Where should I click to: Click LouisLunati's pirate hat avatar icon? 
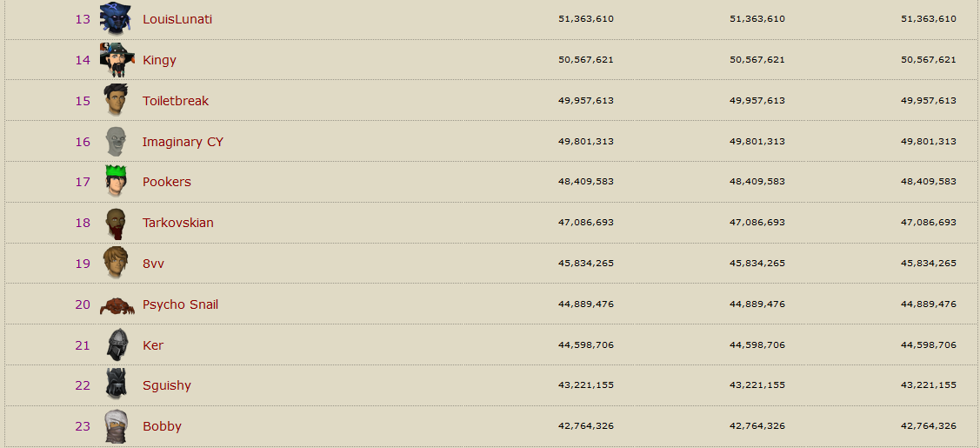coord(116,18)
